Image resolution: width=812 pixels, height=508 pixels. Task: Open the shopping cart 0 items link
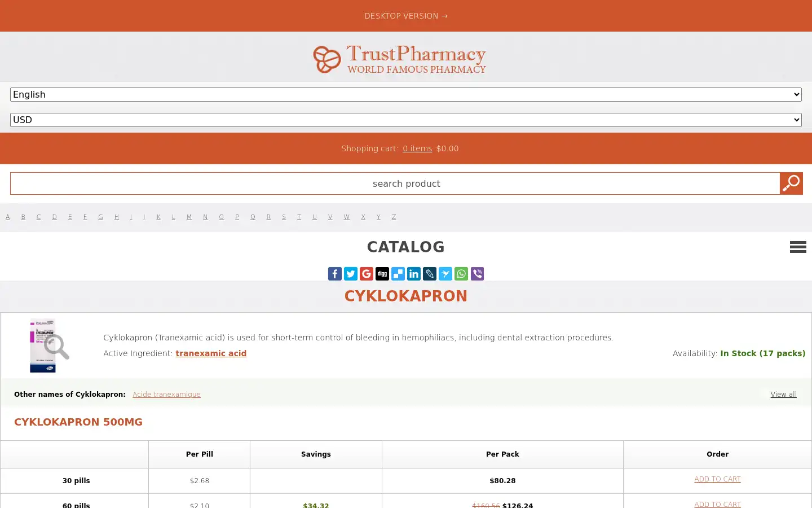417,148
